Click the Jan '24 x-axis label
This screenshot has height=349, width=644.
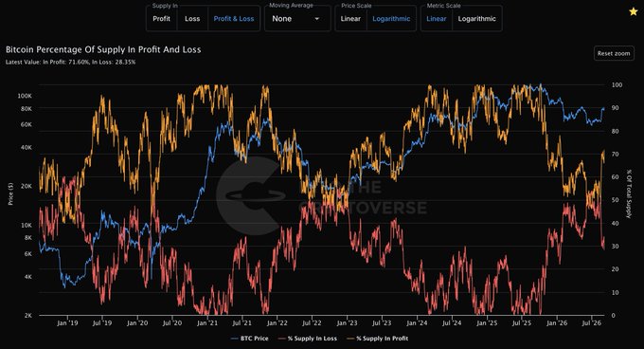point(417,323)
